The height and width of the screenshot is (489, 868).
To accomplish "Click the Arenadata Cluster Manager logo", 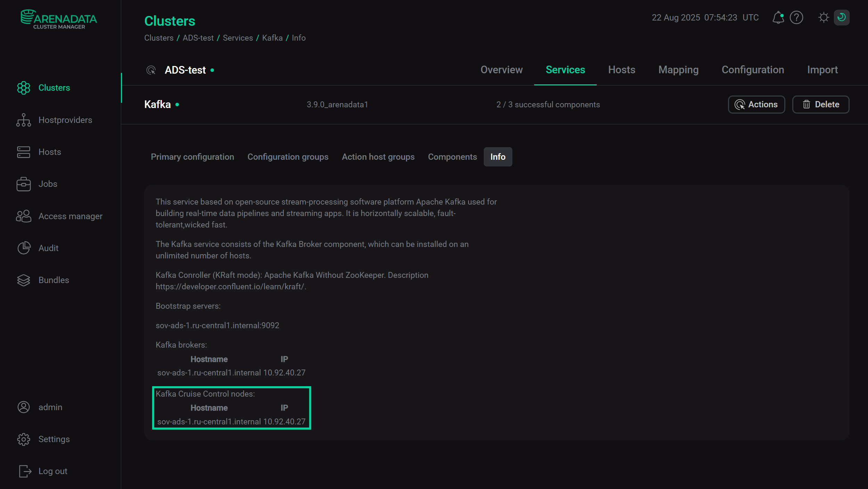I will [x=59, y=19].
